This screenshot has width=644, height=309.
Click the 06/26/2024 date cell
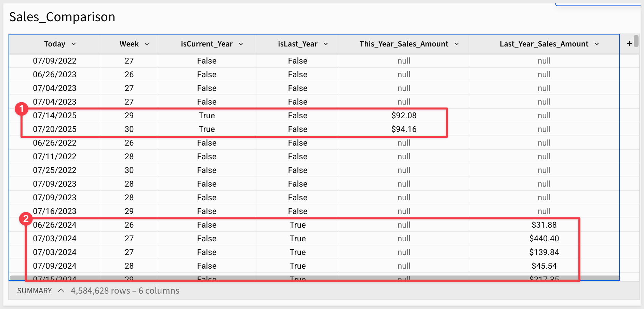tap(55, 225)
